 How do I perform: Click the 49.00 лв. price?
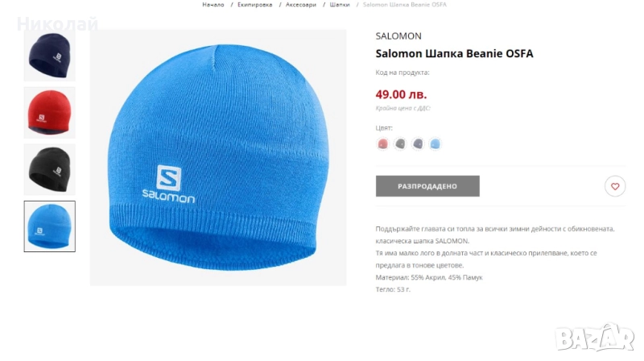pos(401,94)
